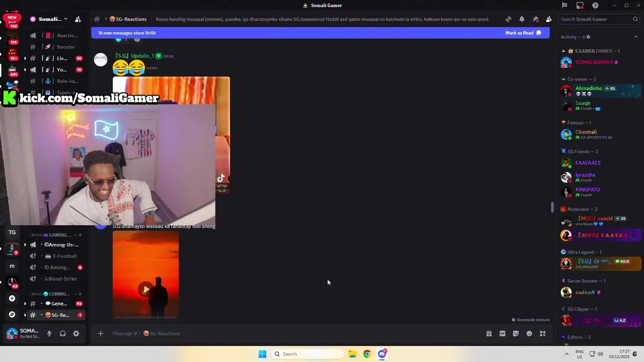Open member Cksomali profile

(600, 134)
